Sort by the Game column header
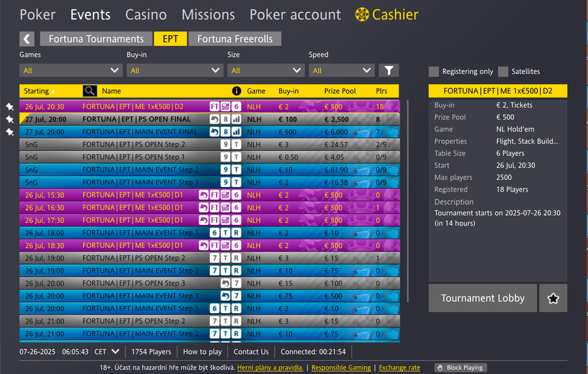The height and width of the screenshot is (374, 588). click(x=255, y=91)
